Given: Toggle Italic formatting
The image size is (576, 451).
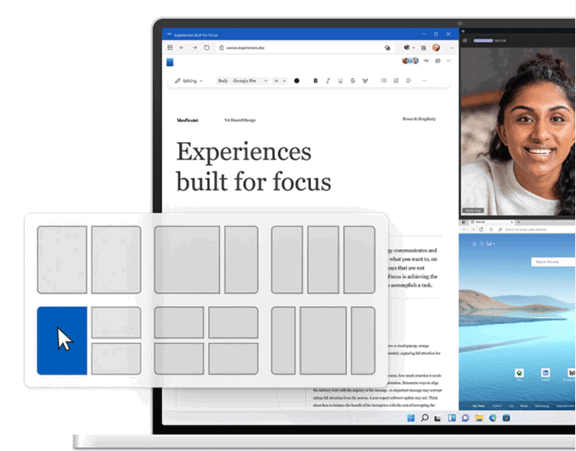Looking at the screenshot, I should 328,81.
